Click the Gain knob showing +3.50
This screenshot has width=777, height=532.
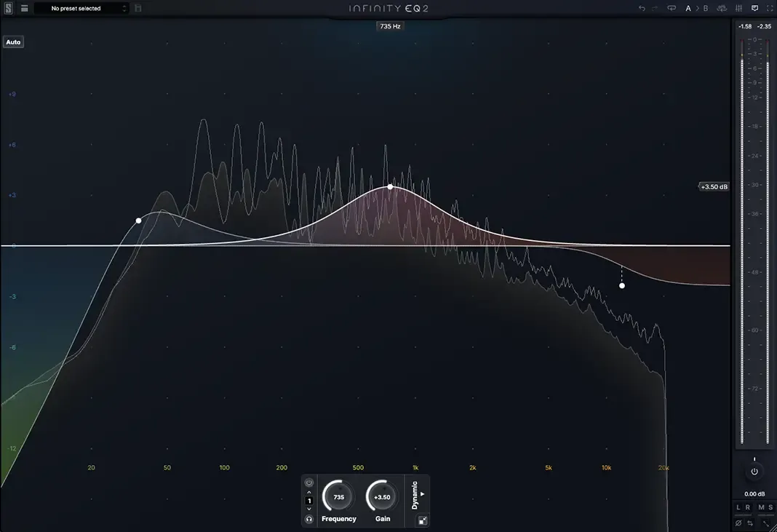[382, 497]
